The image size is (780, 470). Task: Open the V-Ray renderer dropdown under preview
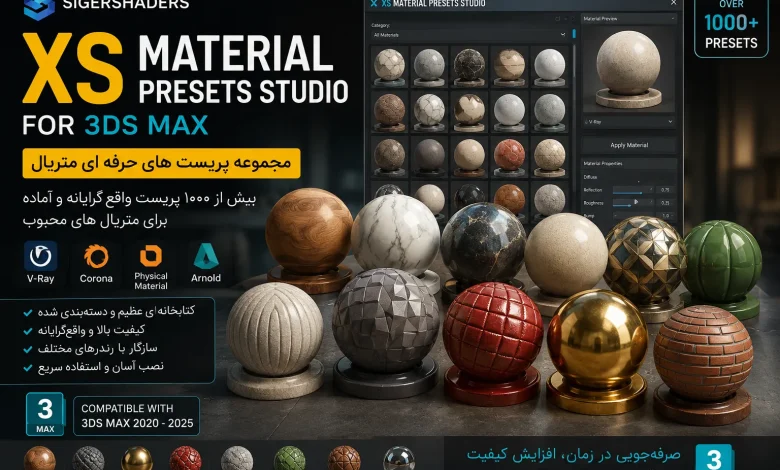[629, 121]
